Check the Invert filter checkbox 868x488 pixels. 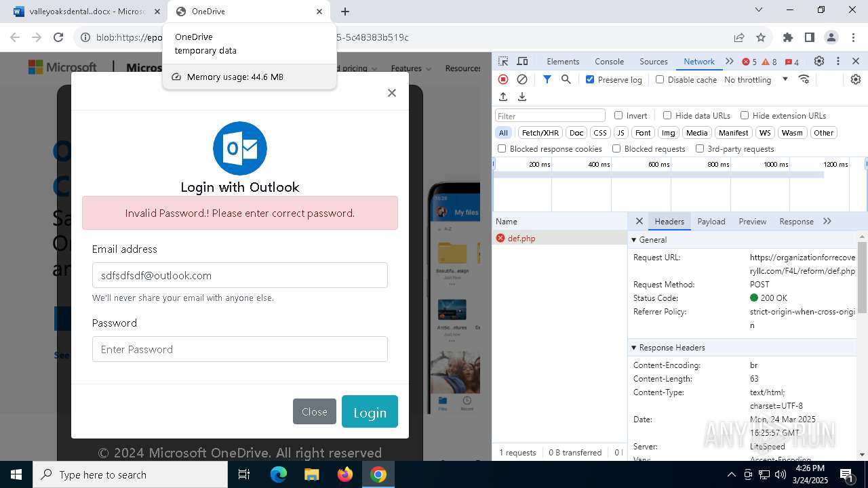618,115
